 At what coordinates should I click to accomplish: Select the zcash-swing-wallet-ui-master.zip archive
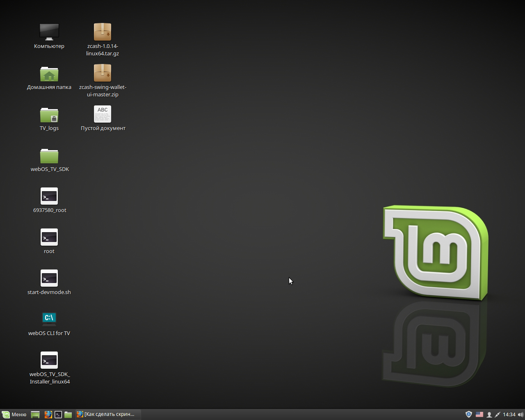point(103,73)
